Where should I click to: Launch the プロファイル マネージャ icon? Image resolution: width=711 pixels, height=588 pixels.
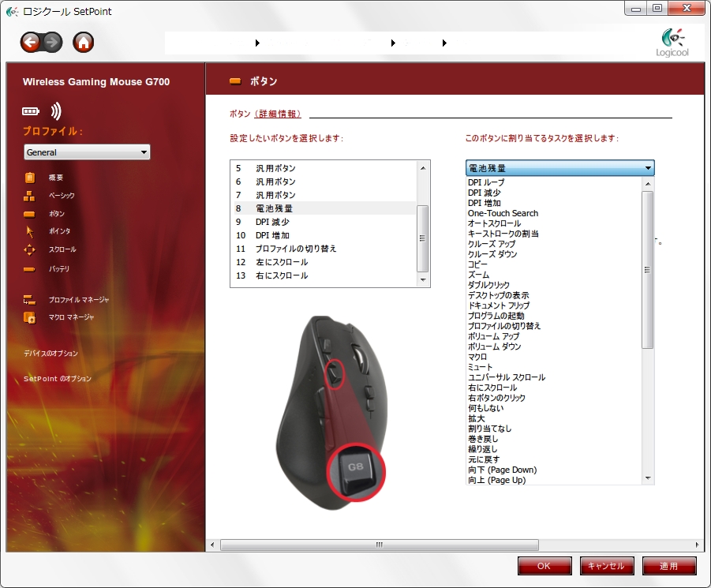[29, 300]
